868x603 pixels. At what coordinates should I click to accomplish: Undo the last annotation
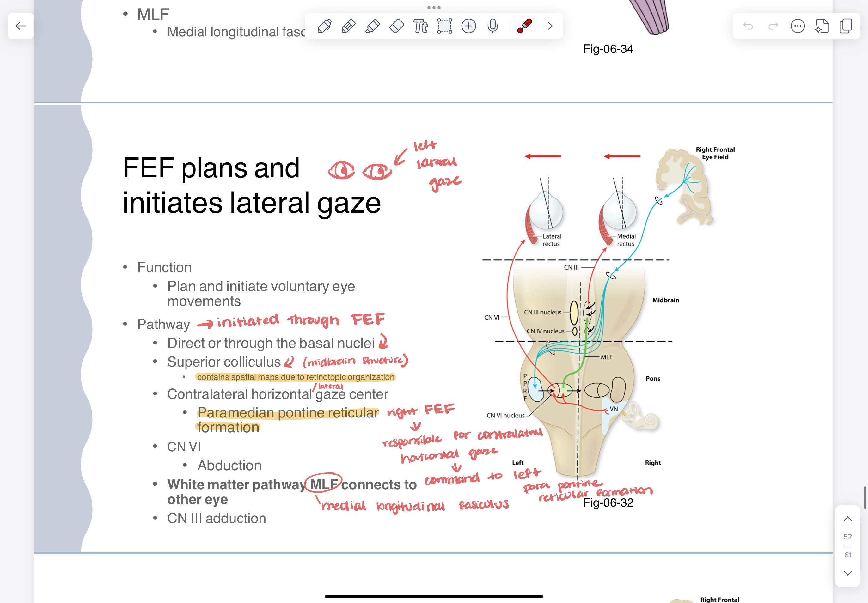(749, 26)
